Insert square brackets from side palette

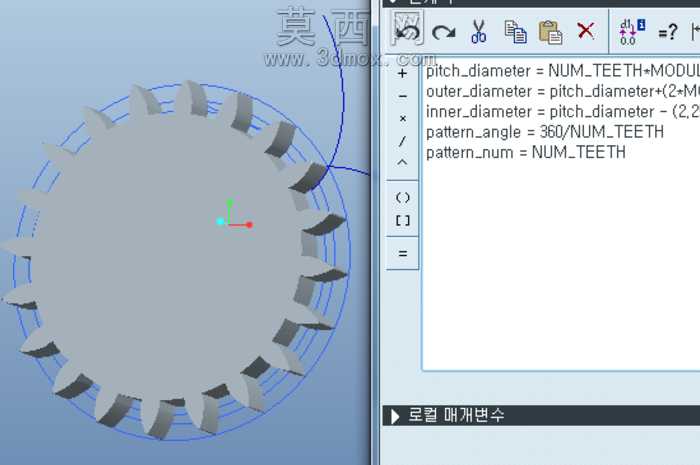coord(403,220)
